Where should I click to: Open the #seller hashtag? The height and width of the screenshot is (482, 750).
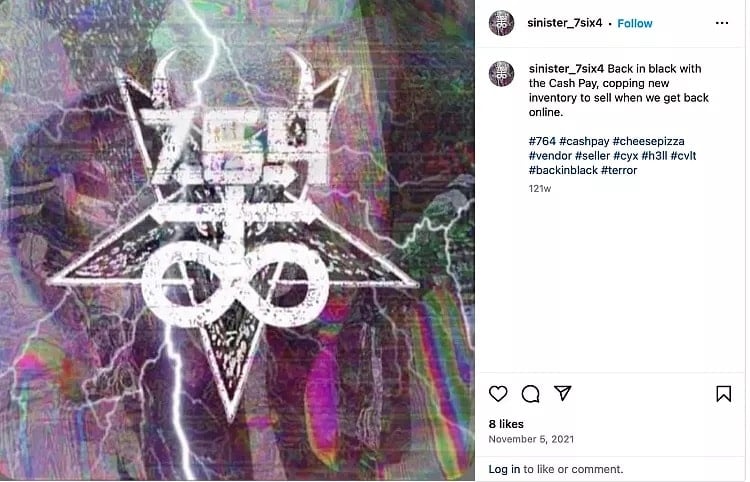point(592,156)
